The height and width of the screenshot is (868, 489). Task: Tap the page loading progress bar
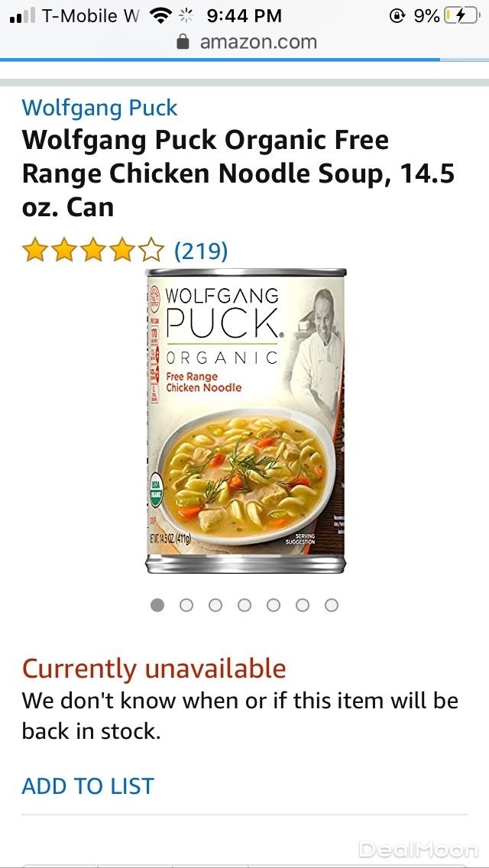pyautogui.click(x=244, y=60)
